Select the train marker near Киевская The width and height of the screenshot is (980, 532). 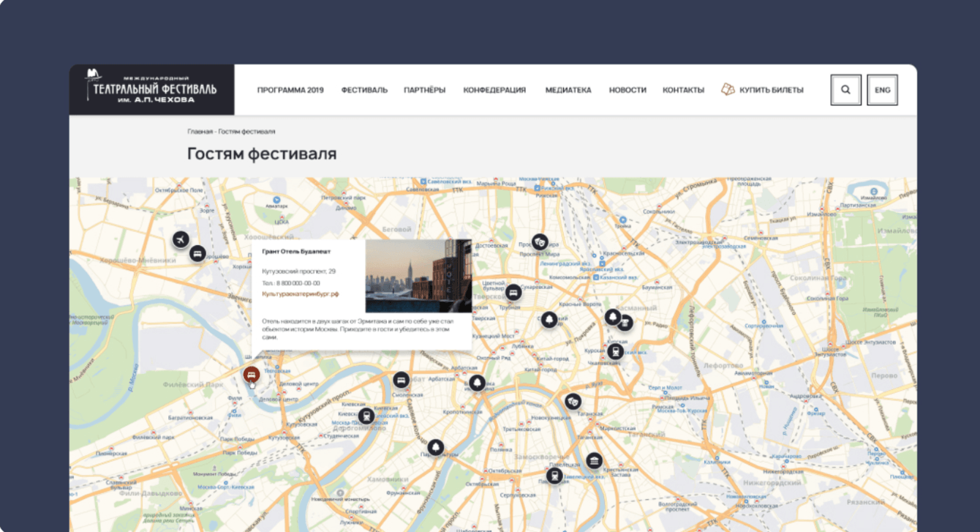(366, 416)
